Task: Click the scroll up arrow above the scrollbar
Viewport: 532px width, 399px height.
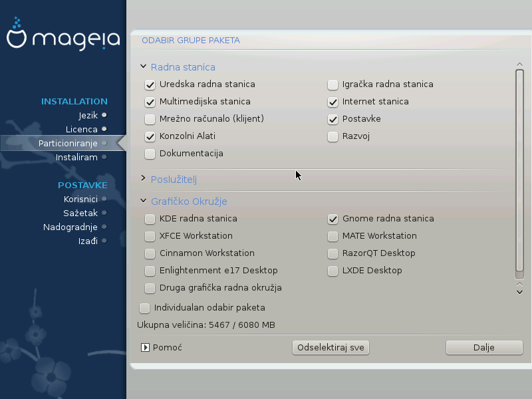Action: click(x=519, y=64)
